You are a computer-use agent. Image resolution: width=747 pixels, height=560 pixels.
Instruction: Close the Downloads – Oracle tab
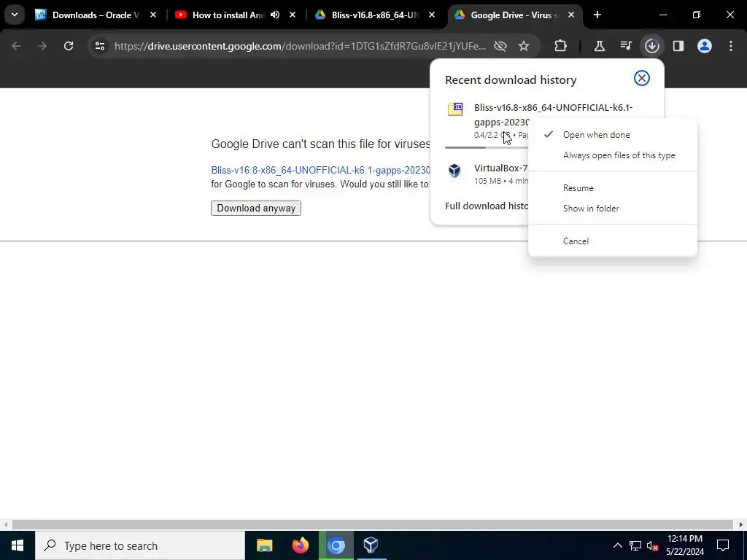tap(153, 15)
